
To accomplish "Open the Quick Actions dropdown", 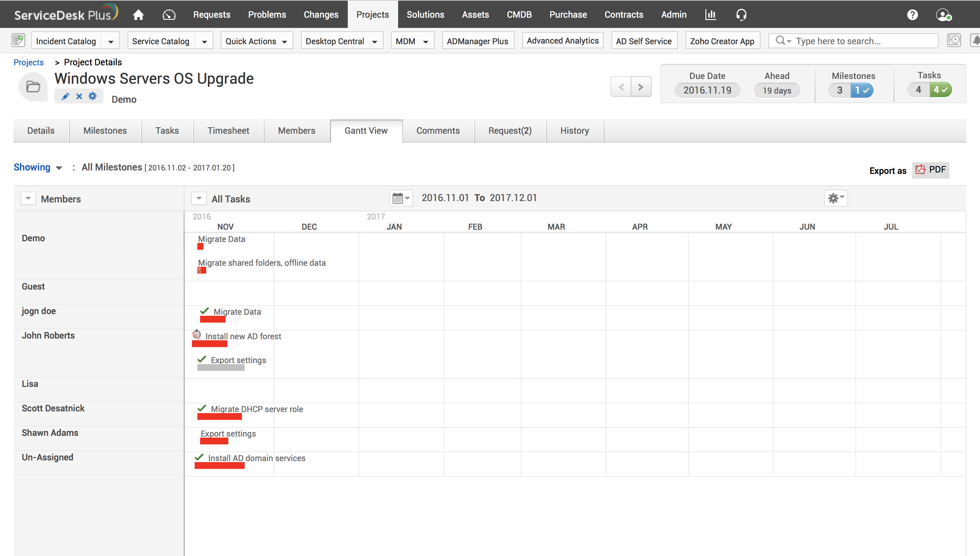I will click(256, 41).
